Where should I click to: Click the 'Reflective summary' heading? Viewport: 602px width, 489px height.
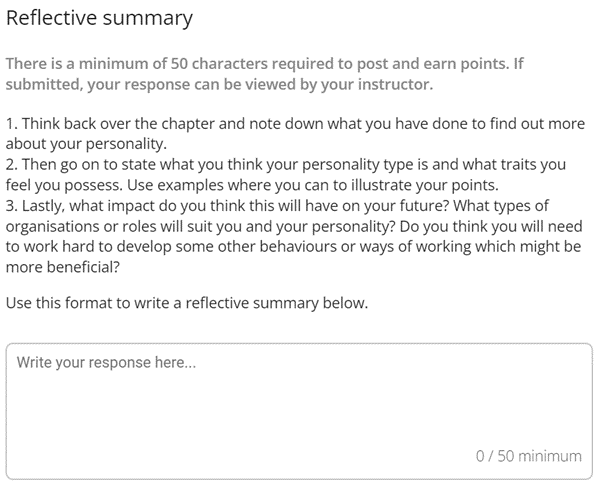(99, 19)
